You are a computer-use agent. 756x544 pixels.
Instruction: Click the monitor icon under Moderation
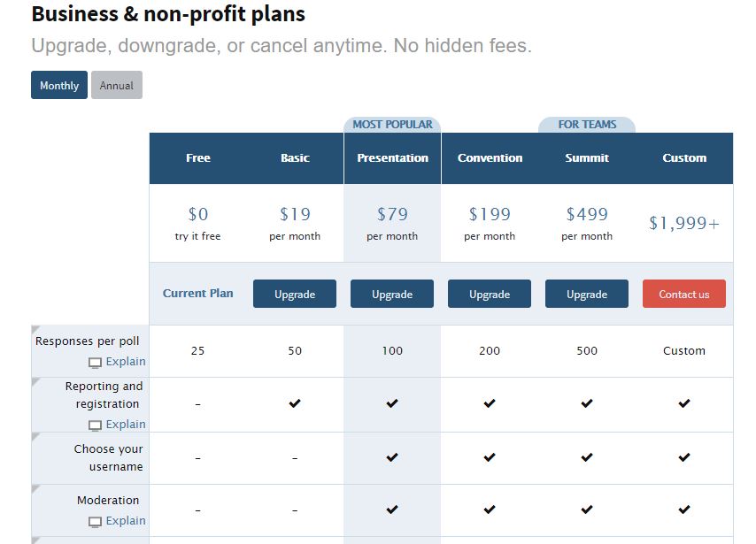pyautogui.click(x=95, y=522)
